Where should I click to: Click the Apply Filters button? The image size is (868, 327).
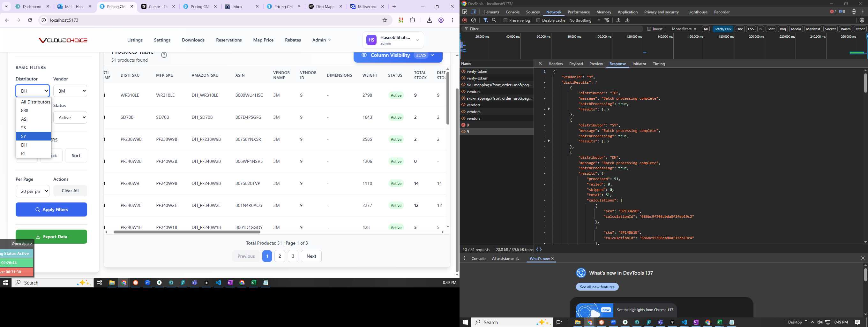click(x=51, y=210)
